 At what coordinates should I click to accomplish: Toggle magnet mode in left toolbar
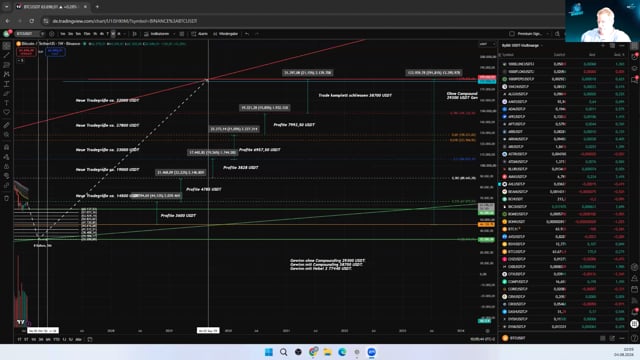click(x=7, y=147)
